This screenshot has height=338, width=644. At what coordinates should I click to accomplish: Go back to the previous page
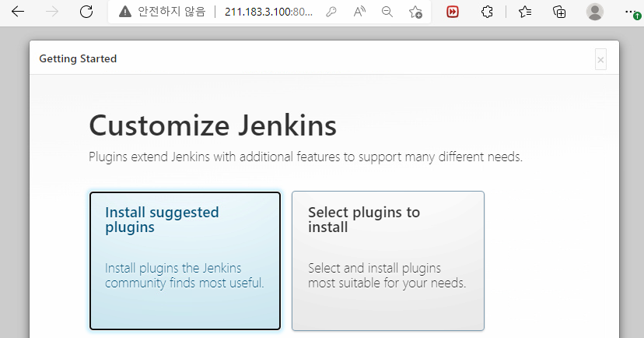coord(18,12)
